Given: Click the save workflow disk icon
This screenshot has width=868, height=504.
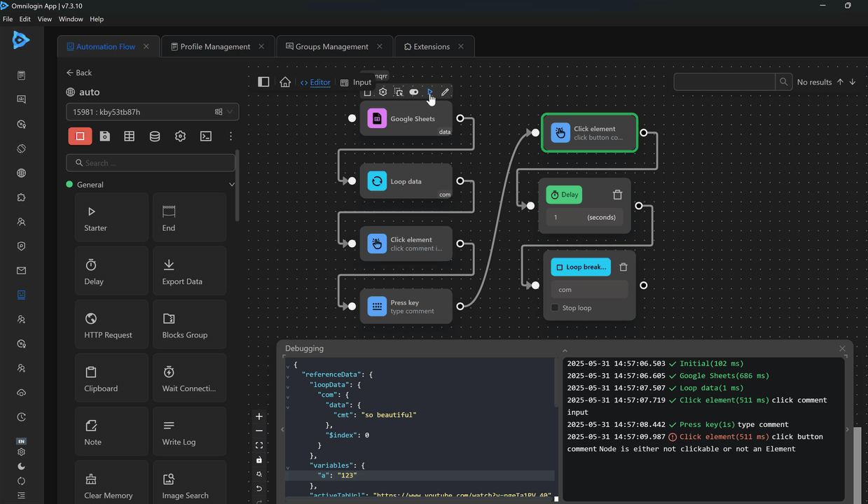Looking at the screenshot, I should pos(104,136).
